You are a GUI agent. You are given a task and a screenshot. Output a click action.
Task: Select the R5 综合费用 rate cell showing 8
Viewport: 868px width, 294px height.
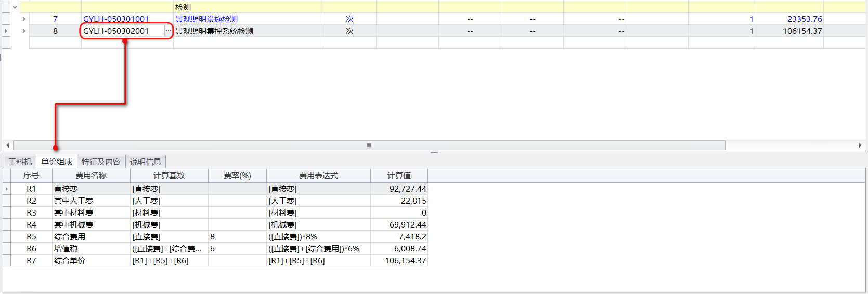(x=237, y=237)
